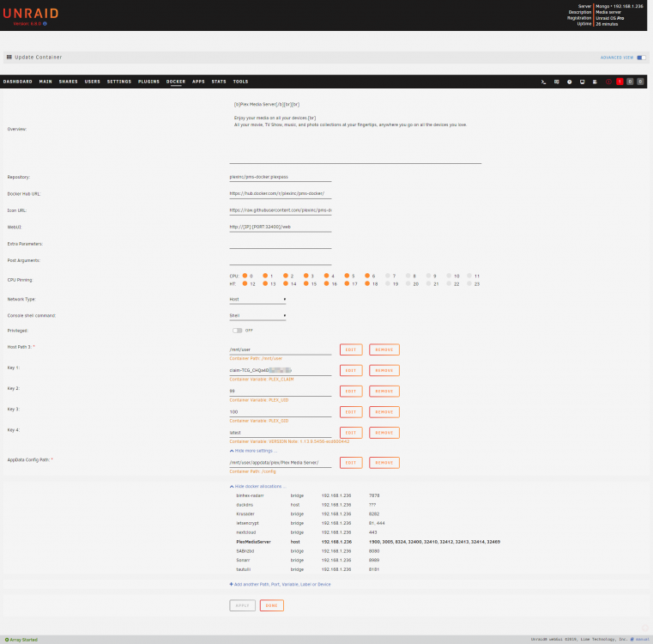This screenshot has width=653, height=644.
Task: Click the feedback icon next to terminal
Action: point(556,82)
